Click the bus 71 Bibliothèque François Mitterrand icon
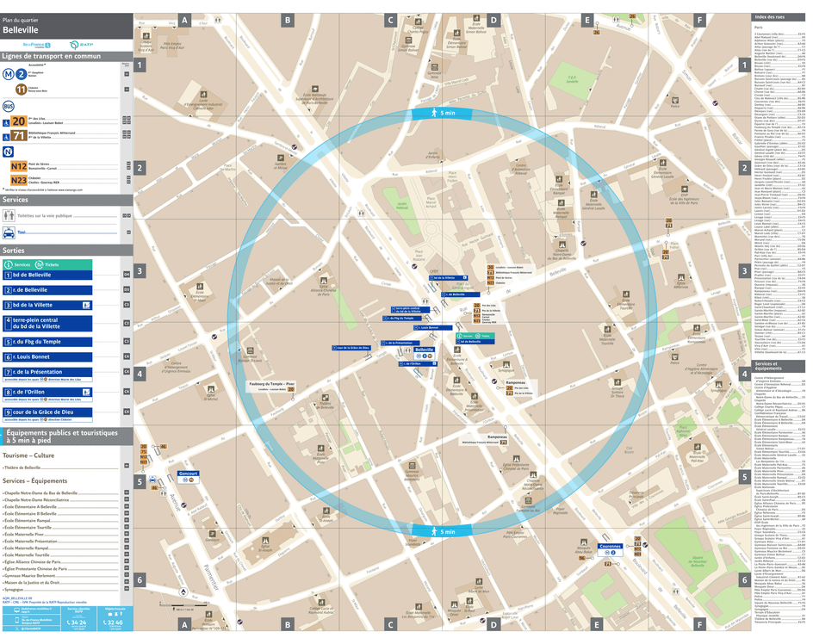The height and width of the screenshot is (644, 813). tap(18, 135)
